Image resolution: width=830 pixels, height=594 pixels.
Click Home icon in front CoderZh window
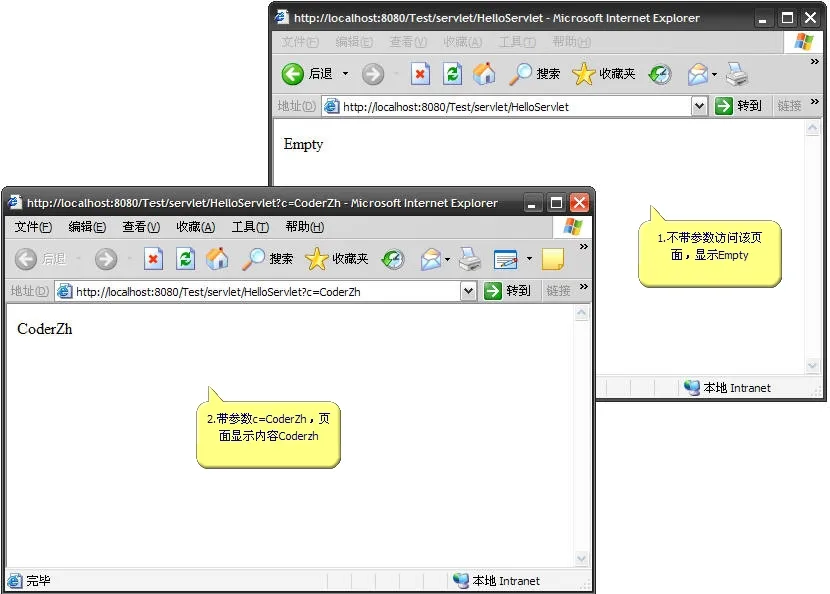217,259
